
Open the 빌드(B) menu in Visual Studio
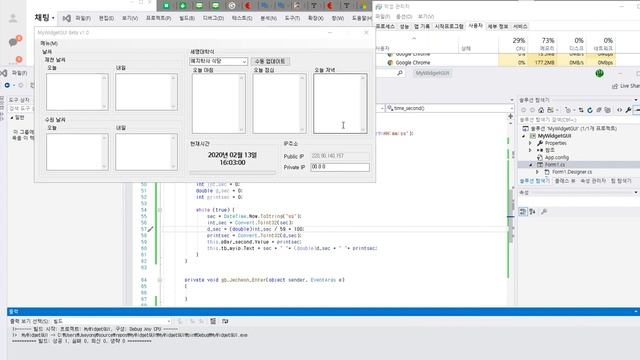tap(187, 18)
